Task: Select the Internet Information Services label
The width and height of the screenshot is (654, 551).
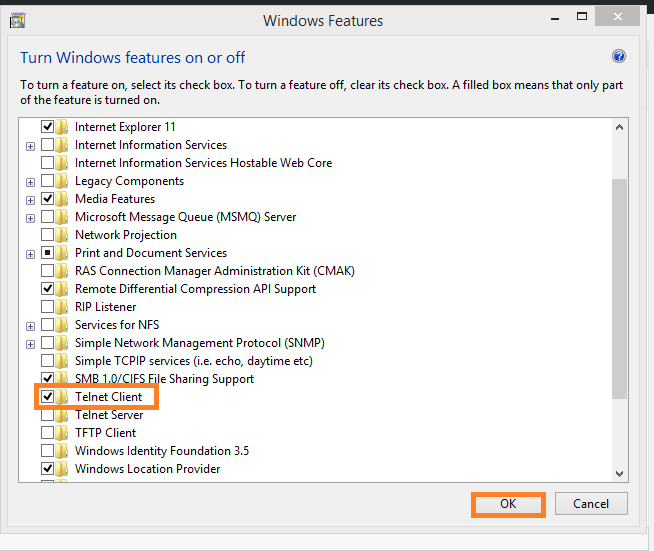Action: click(151, 145)
